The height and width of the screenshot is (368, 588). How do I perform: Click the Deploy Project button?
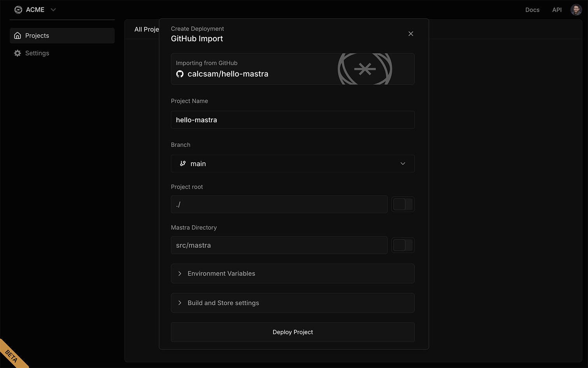(292, 332)
